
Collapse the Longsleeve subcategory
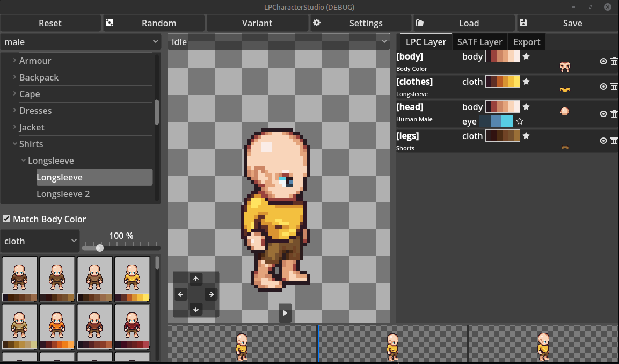(23, 161)
